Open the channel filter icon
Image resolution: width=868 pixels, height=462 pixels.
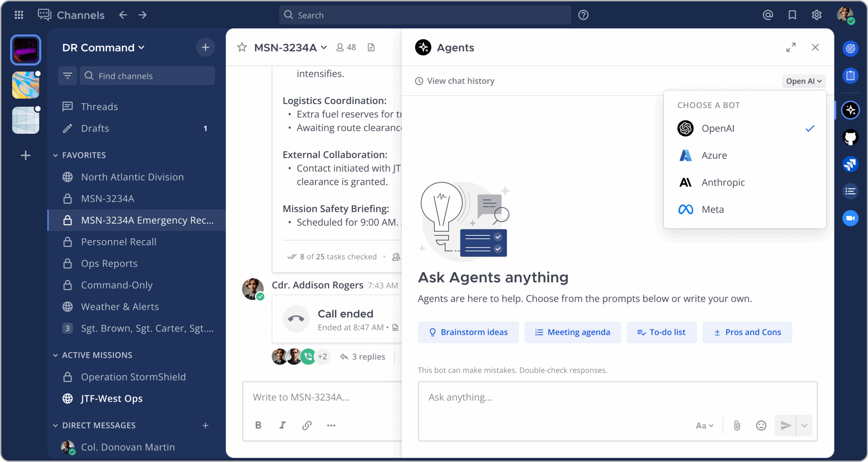click(x=67, y=76)
